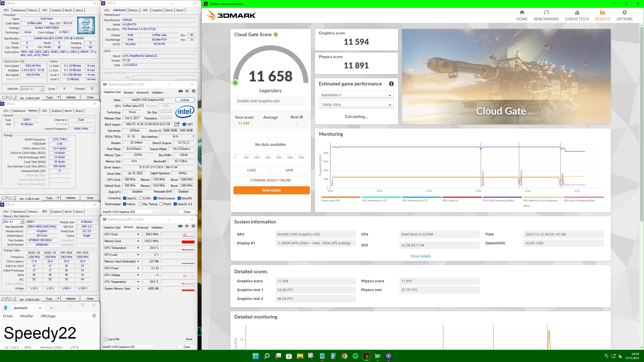The width and height of the screenshot is (644, 362).
Task: Toggle the OpenCL checkbox
Action: click(125, 198)
